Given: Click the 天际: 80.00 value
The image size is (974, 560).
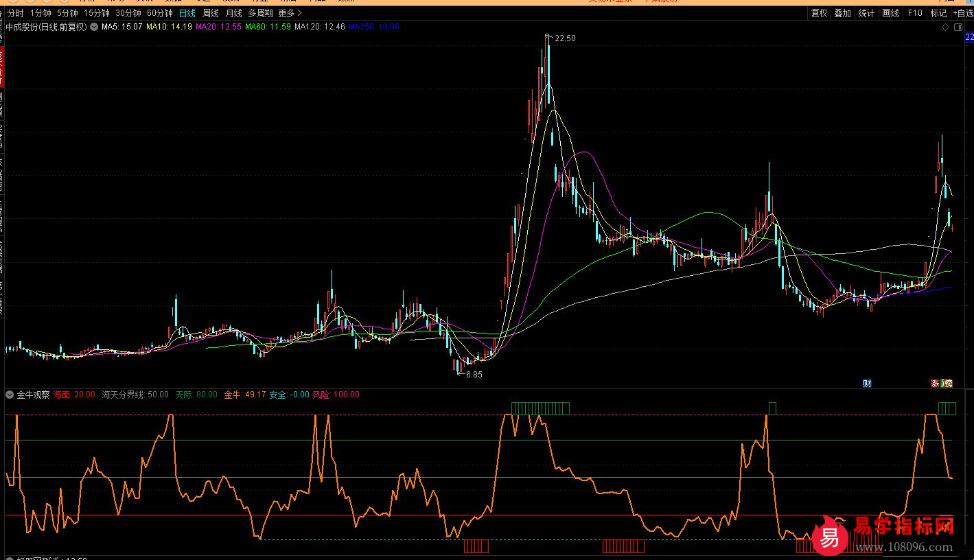Looking at the screenshot, I should tap(196, 395).
